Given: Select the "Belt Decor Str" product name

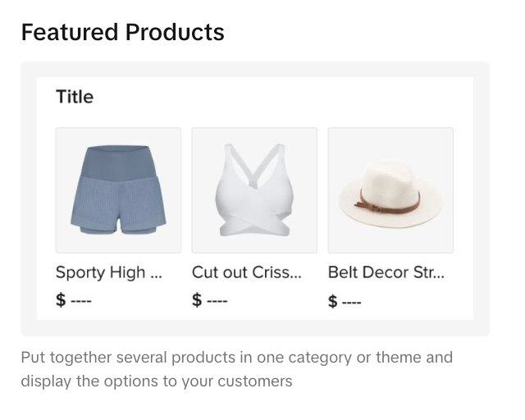Looking at the screenshot, I should [377, 272].
